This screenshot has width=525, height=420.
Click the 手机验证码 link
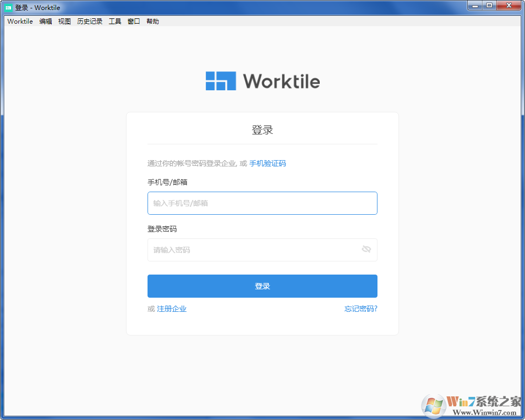[268, 163]
